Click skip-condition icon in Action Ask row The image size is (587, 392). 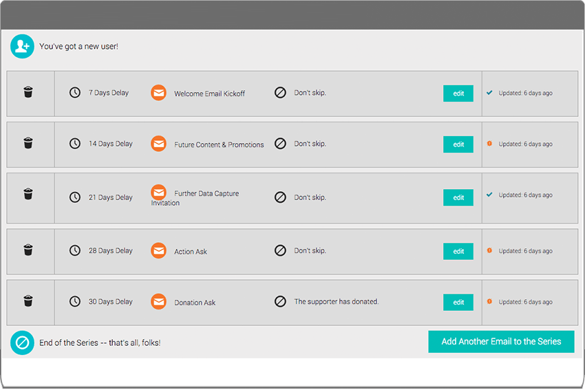tap(280, 250)
